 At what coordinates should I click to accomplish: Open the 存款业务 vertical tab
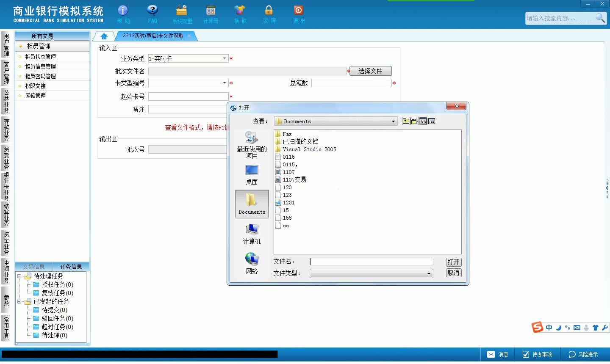click(6, 130)
